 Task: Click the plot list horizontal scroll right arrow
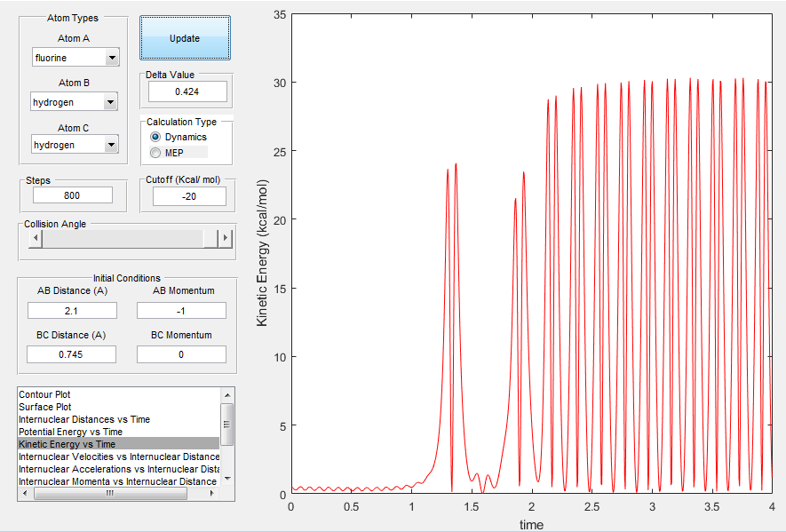[x=210, y=494]
